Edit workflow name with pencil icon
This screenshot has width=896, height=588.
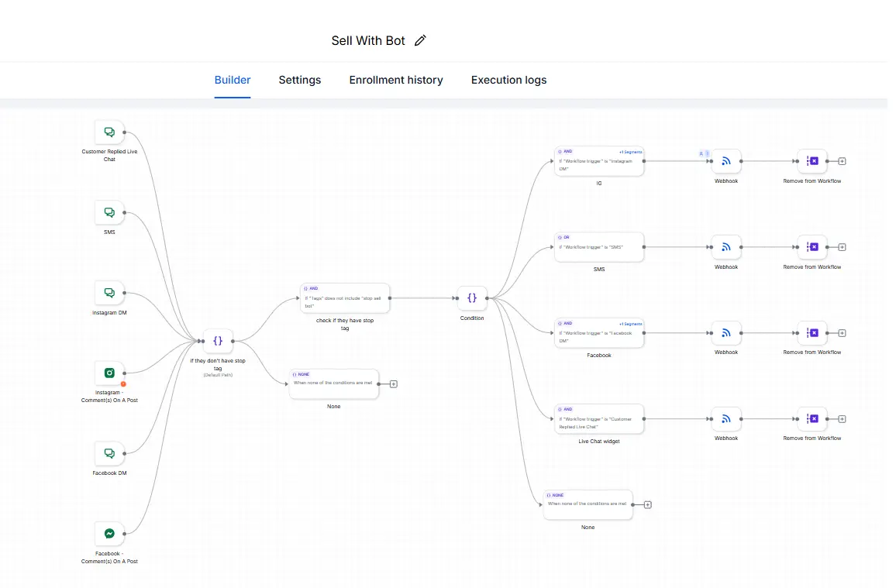click(420, 40)
